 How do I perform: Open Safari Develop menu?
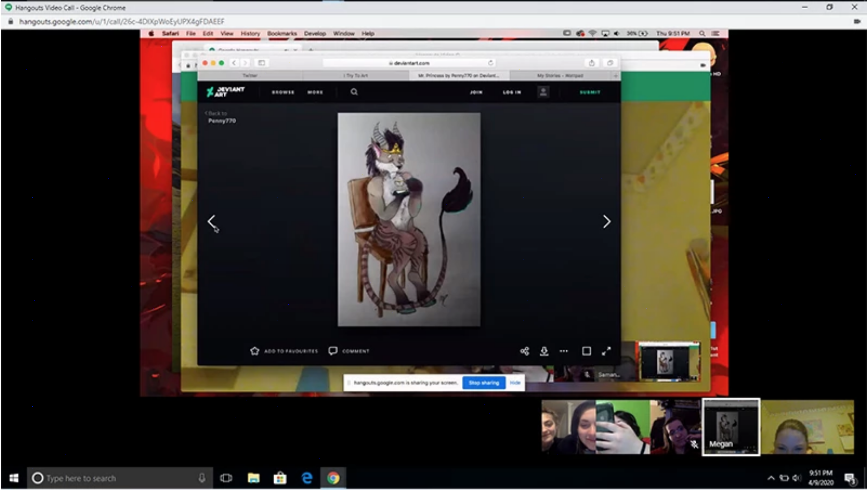[x=315, y=33]
